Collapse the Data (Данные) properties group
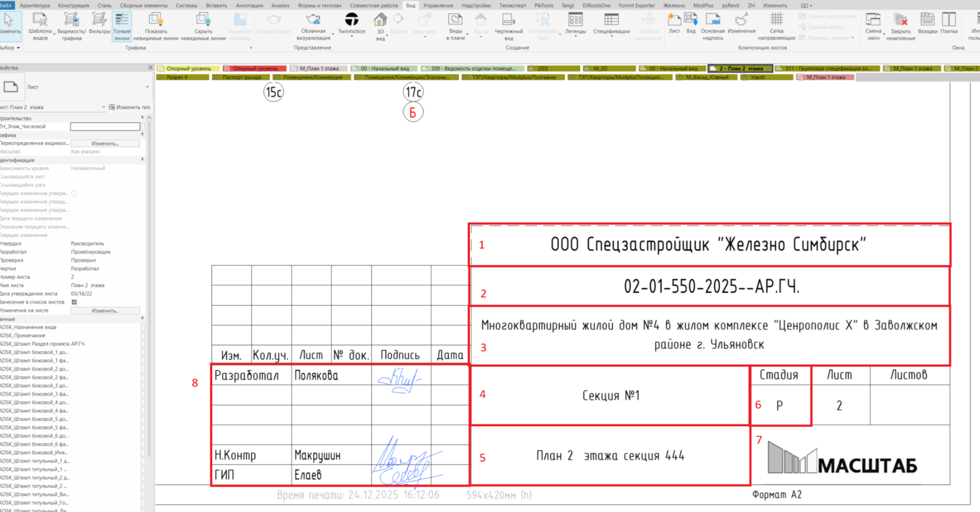The image size is (980, 512). pos(142,319)
